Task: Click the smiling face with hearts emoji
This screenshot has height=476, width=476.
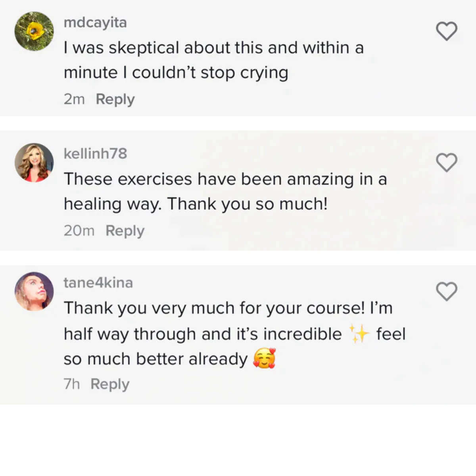Action: pos(264,359)
